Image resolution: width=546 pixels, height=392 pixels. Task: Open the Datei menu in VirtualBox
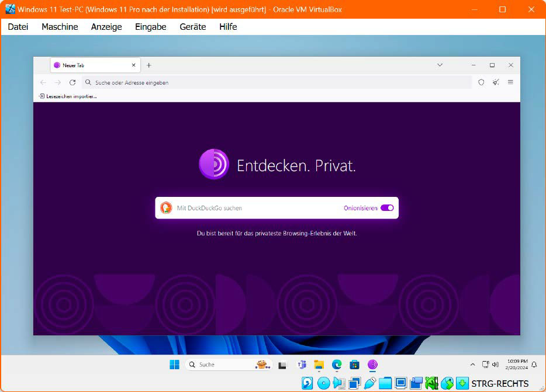tap(18, 27)
